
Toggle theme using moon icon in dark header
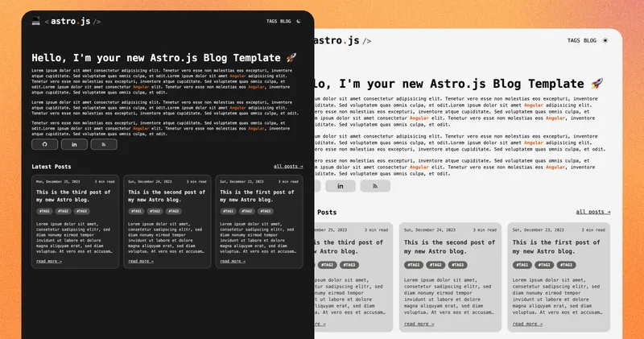(x=298, y=22)
